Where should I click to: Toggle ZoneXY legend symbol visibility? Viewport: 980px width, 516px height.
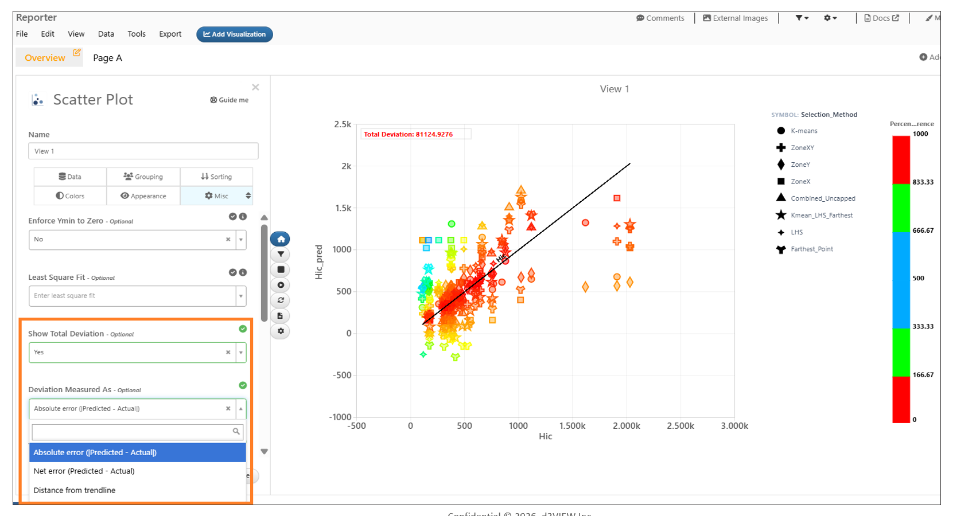click(x=781, y=147)
